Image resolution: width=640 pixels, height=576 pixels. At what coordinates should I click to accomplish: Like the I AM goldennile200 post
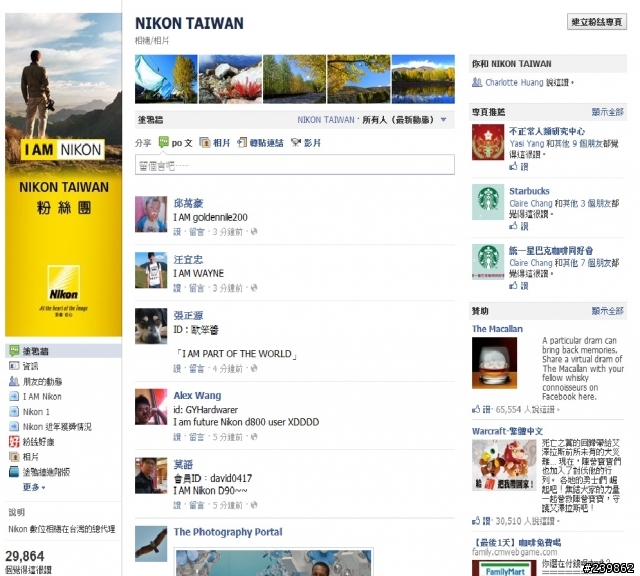click(x=177, y=232)
